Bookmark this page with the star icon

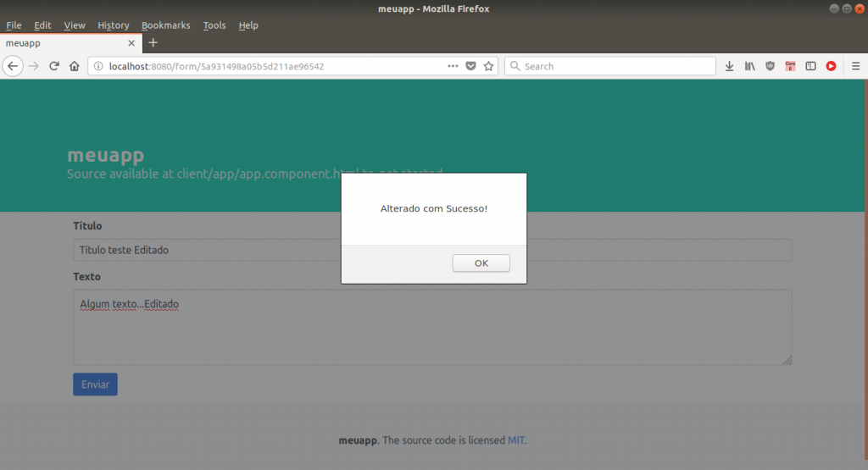(488, 66)
